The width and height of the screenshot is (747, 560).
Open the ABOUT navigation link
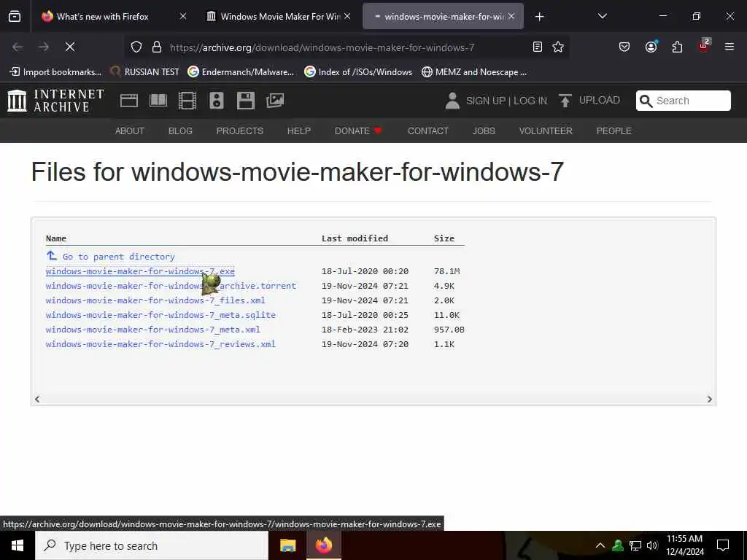(130, 131)
